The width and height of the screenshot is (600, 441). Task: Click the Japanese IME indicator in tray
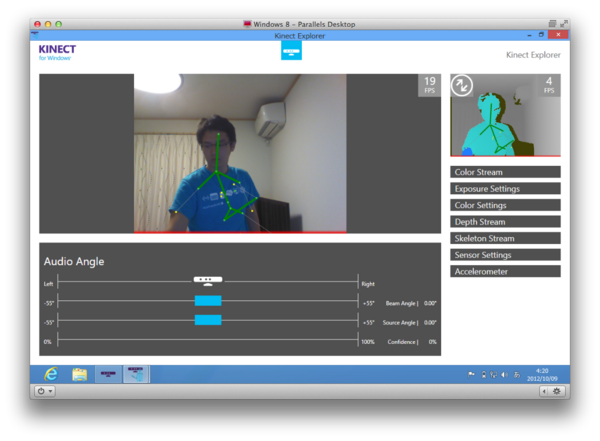tap(517, 375)
